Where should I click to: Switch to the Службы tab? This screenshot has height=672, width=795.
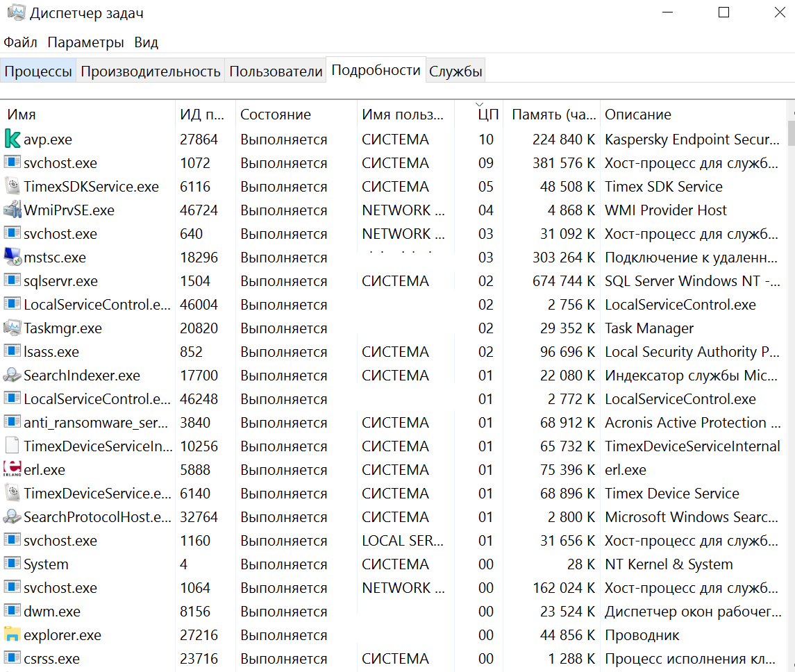point(455,71)
